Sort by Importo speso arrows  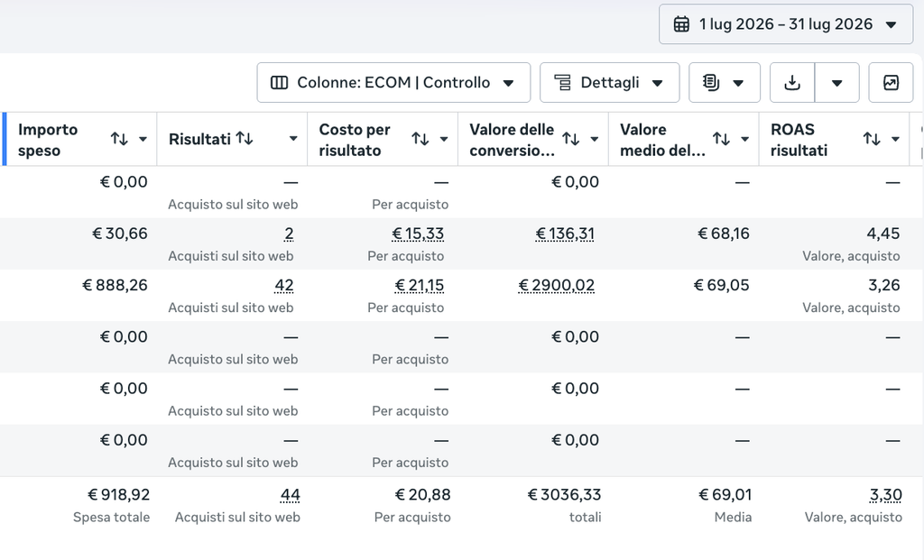(120, 139)
